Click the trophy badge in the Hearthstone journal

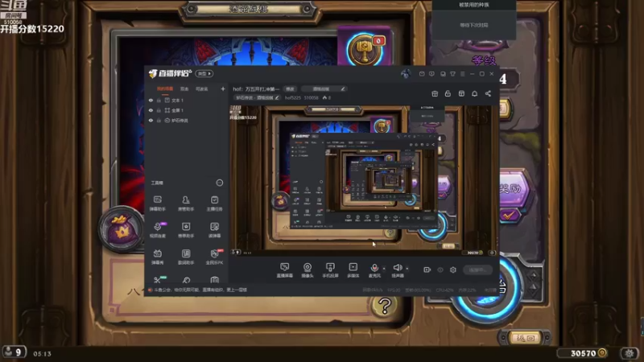[364, 48]
